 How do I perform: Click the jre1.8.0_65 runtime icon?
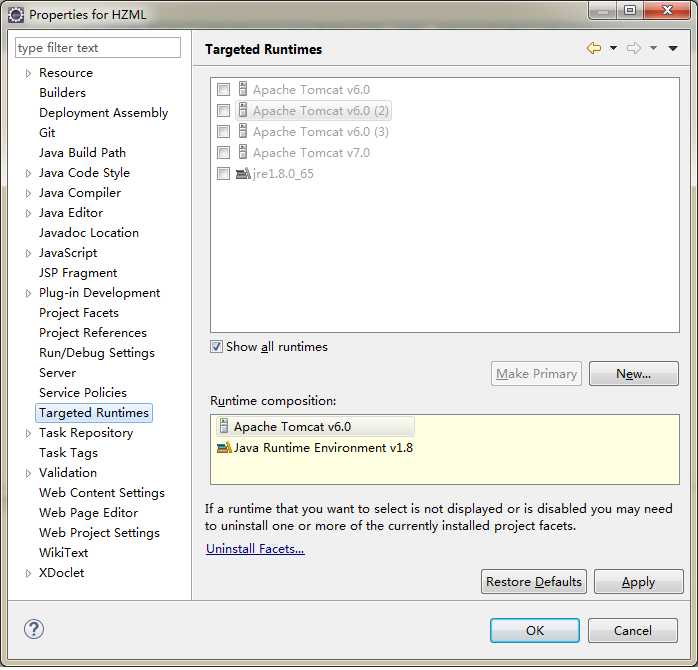tap(243, 173)
